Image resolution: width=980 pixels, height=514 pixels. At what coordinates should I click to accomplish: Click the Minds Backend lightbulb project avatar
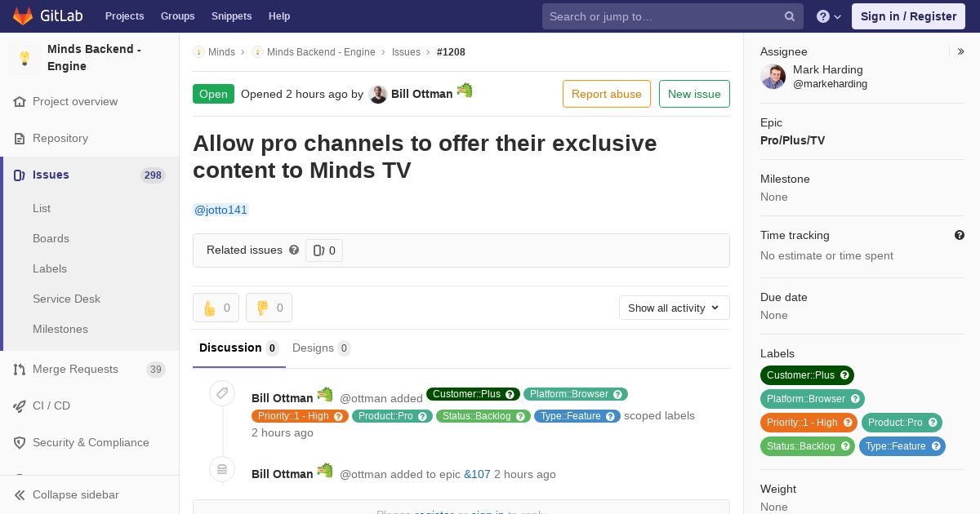coord(24,58)
